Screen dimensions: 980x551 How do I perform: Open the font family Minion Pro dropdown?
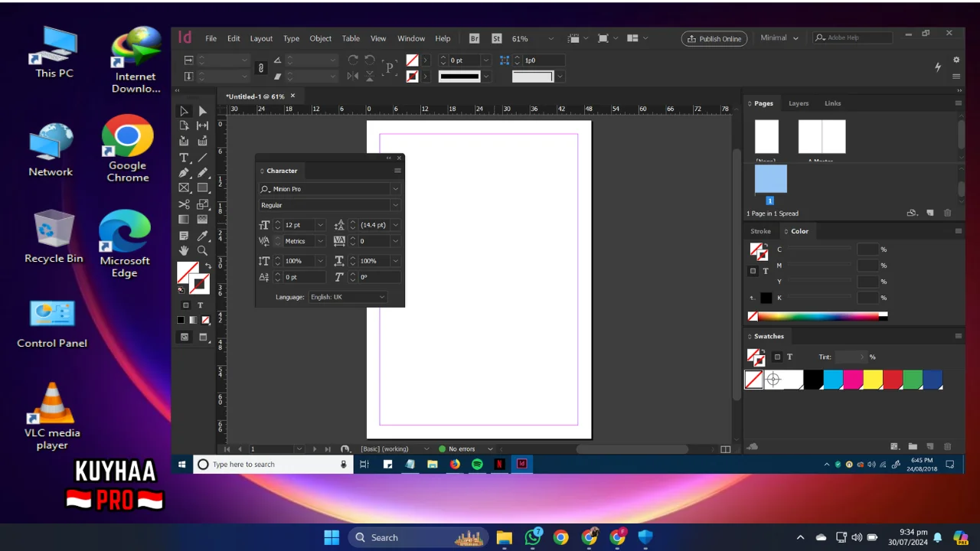click(395, 189)
